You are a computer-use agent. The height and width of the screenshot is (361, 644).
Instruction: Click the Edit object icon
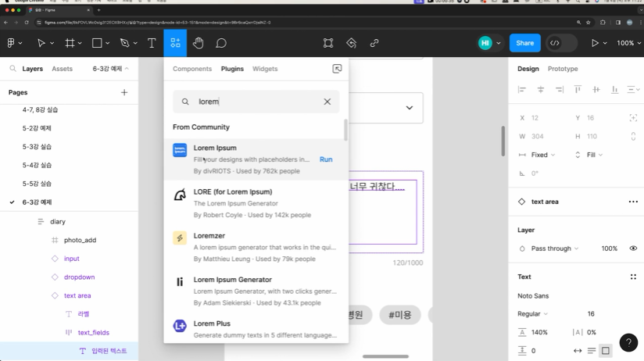(x=328, y=43)
